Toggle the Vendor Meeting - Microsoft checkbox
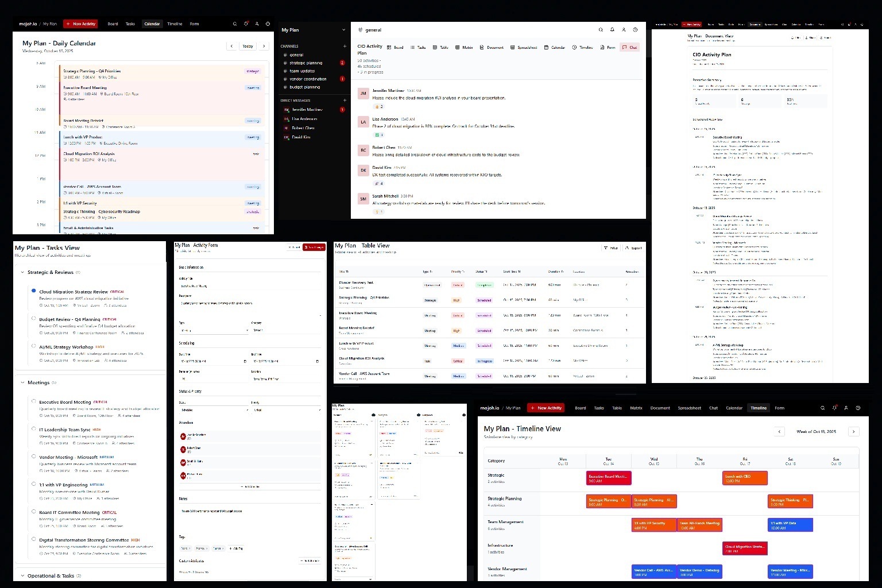This screenshot has height=588, width=882. coord(33,458)
